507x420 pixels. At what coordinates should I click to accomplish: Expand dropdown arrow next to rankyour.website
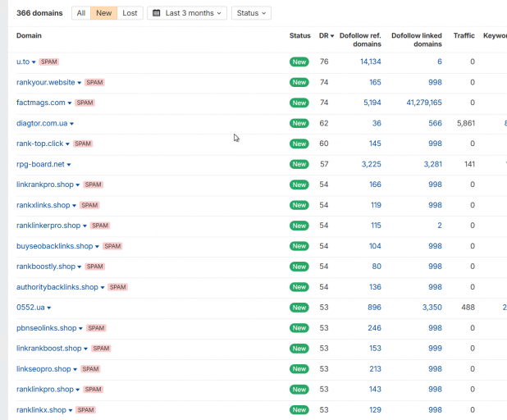click(80, 83)
